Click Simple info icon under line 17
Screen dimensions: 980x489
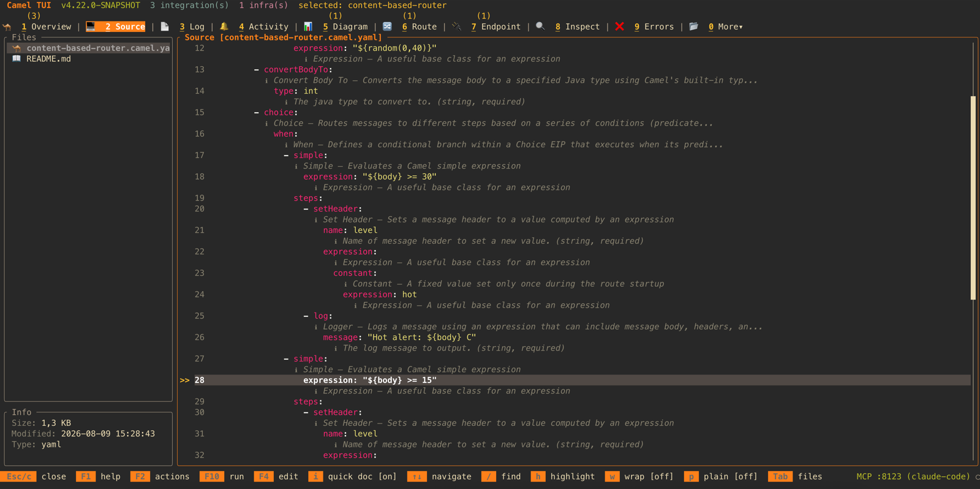click(x=296, y=167)
